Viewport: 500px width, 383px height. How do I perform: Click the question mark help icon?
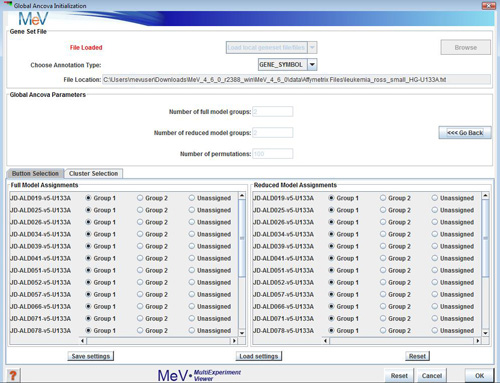pyautogui.click(x=13, y=375)
